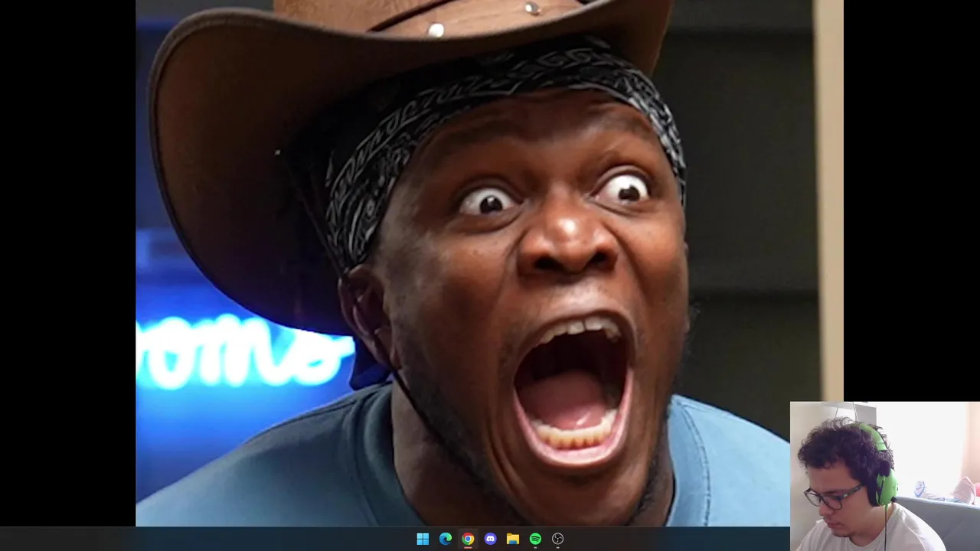This screenshot has height=551, width=980.
Task: Launch Microsoft Edge from the taskbar
Action: 445,539
